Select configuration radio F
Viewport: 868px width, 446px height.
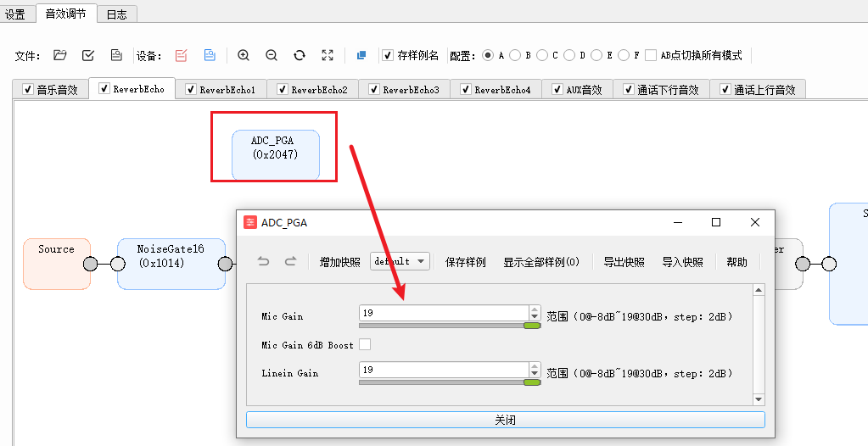[624, 55]
